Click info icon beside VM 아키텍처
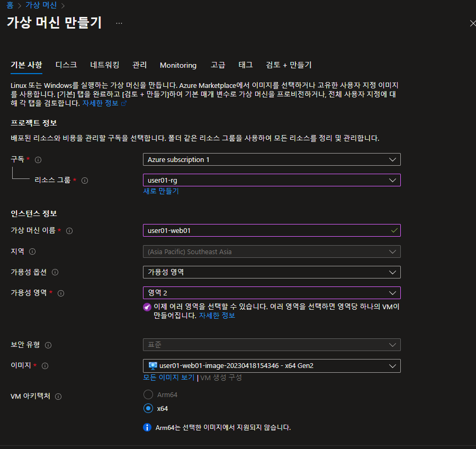 [x=58, y=397]
